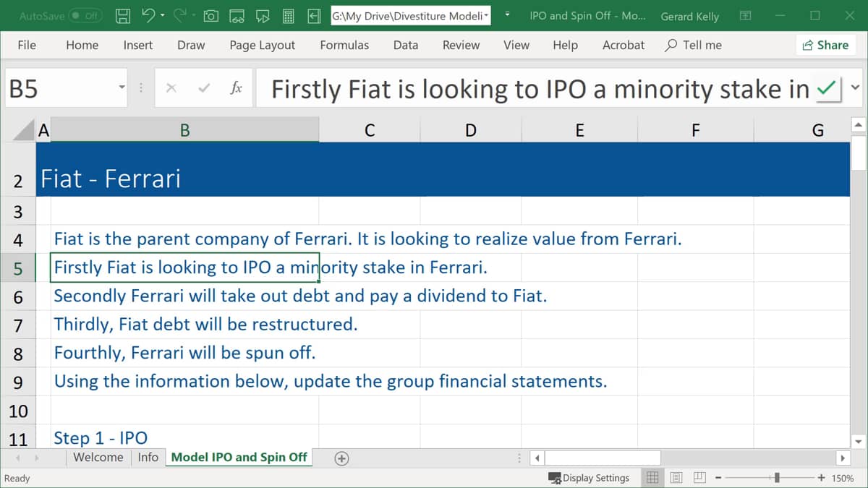This screenshot has width=868, height=488.
Task: Click the New Sheet plus icon
Action: pyautogui.click(x=342, y=458)
